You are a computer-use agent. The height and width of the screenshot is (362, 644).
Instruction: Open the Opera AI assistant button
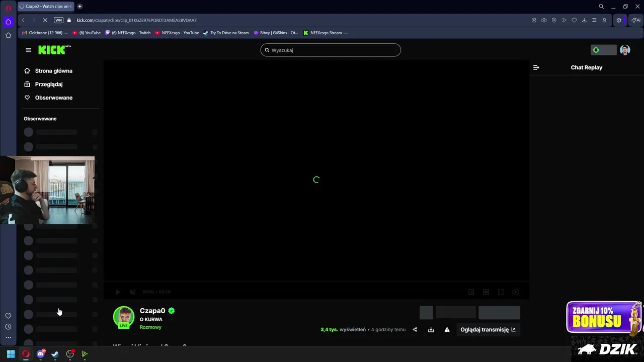pos(635,20)
